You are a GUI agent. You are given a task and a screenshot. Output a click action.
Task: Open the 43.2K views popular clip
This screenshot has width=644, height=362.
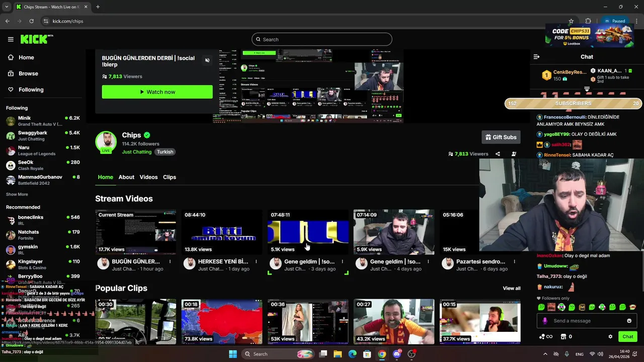394,321
